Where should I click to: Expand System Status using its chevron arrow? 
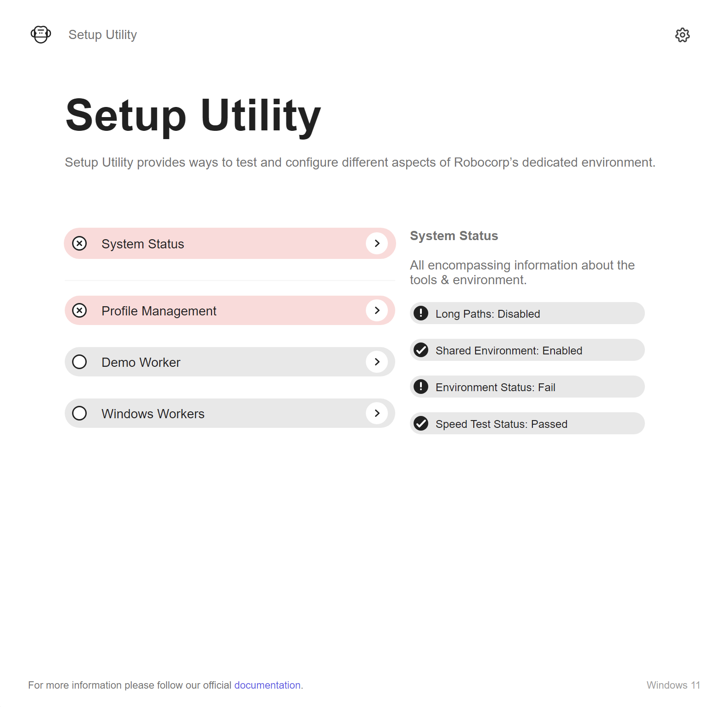pos(377,243)
